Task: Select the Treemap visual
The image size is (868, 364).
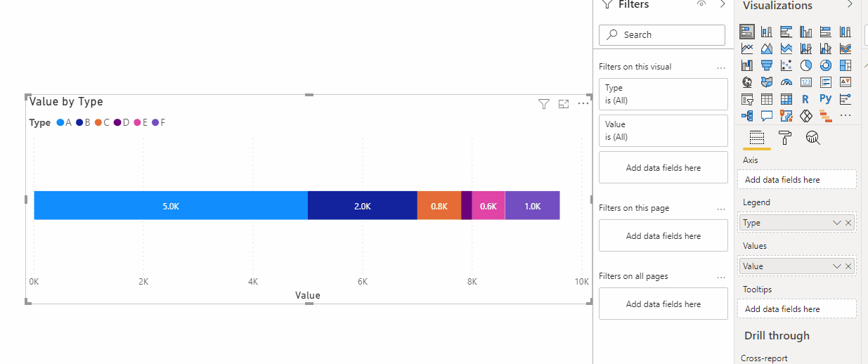Action: 846,65
